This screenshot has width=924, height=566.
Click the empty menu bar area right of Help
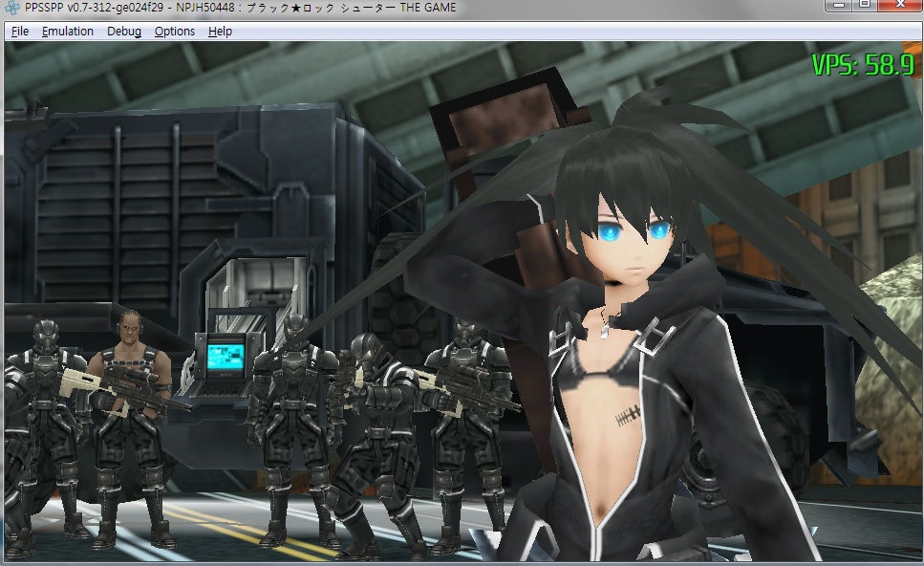point(573,32)
